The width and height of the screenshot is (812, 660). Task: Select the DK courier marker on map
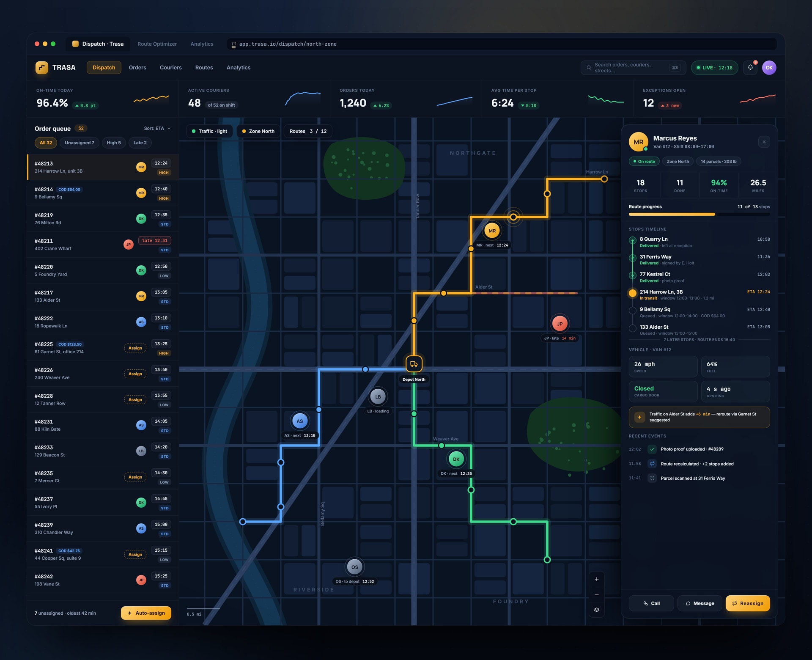pyautogui.click(x=456, y=459)
